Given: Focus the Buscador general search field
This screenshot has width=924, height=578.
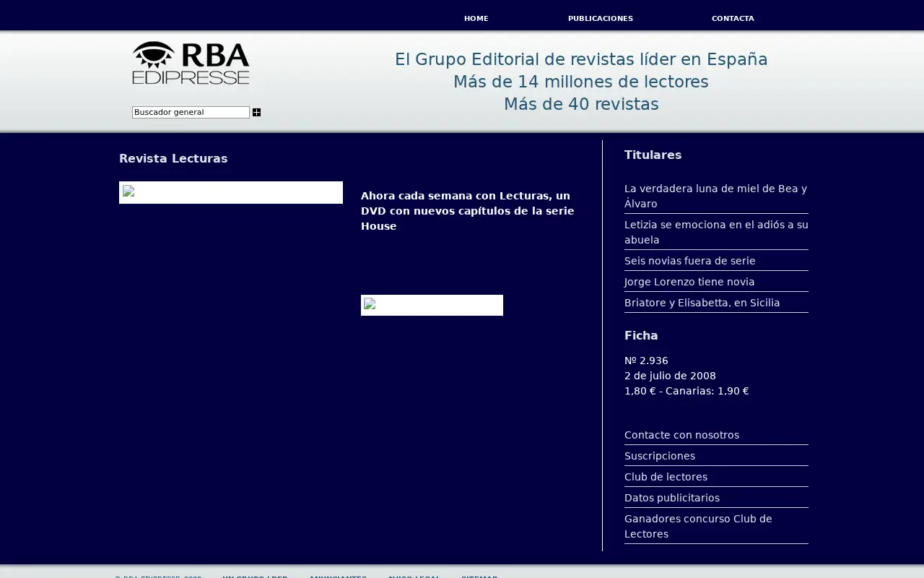Looking at the screenshot, I should click(191, 112).
